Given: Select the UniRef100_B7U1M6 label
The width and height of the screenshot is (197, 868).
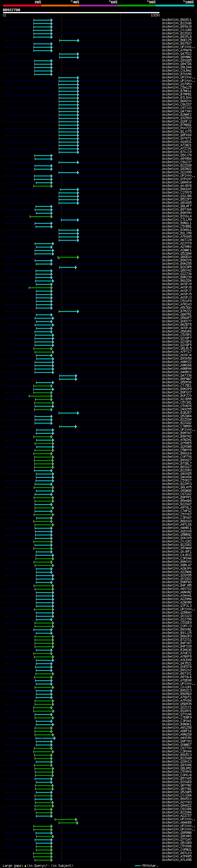Looking at the screenshot, I should point(177,74).
